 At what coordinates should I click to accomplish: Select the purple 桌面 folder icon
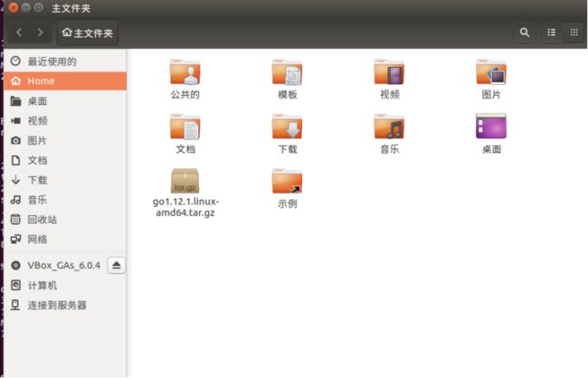coord(491,127)
